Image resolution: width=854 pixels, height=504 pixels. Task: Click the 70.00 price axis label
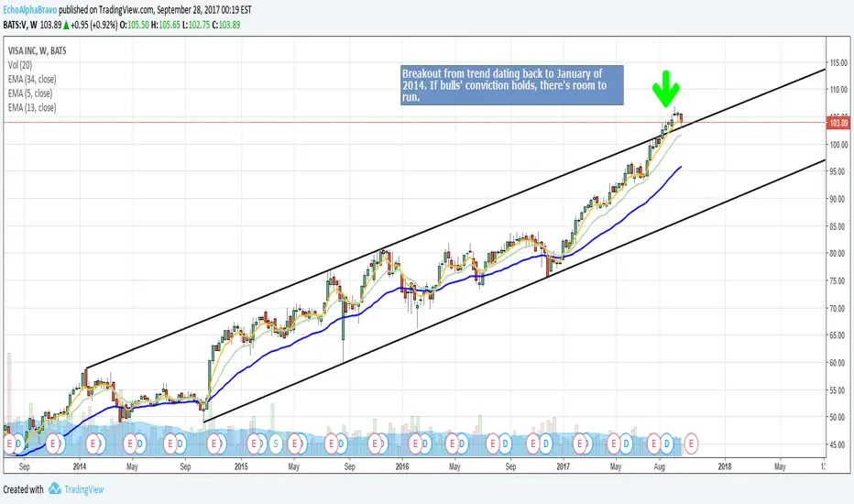[838, 309]
